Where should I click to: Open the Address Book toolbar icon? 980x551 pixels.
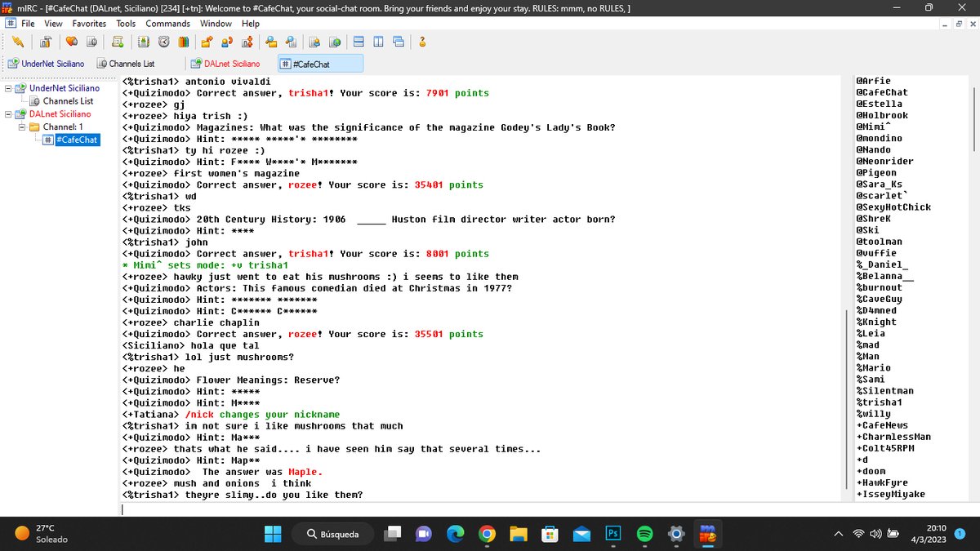(x=145, y=42)
